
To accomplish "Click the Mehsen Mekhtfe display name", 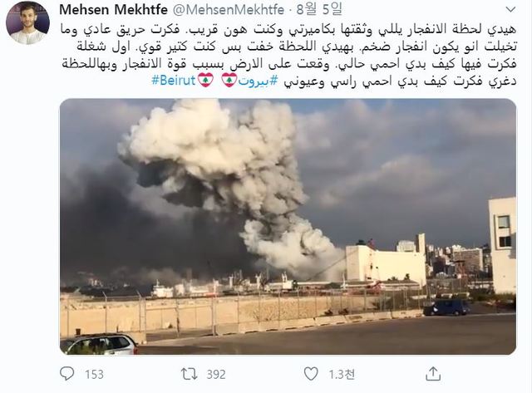I will point(113,9).
